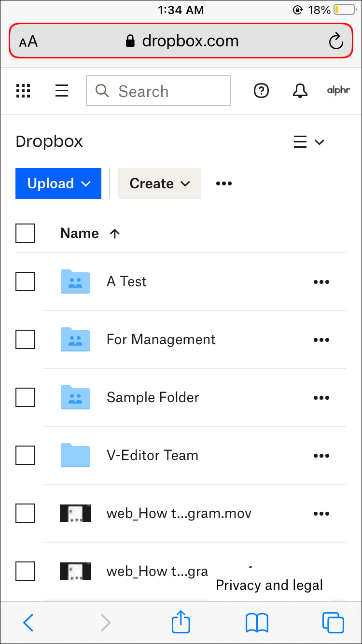Viewport: 362px width, 644px height.
Task: Click the Privacy and legal link
Action: tap(269, 585)
